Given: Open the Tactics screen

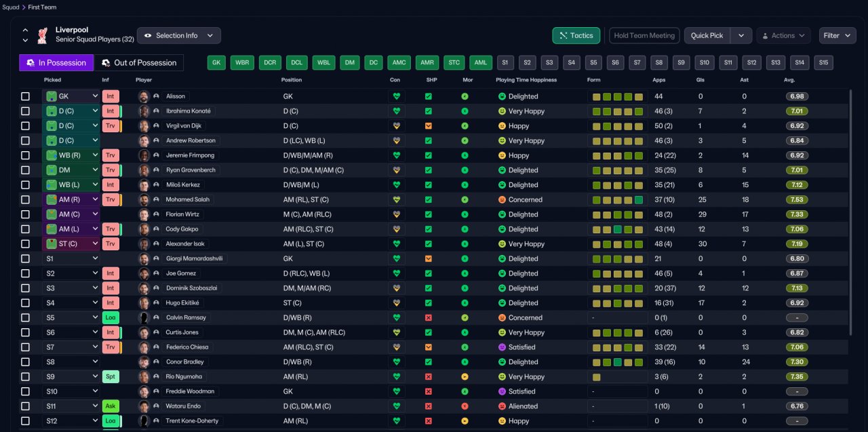Looking at the screenshot, I should click(x=576, y=35).
